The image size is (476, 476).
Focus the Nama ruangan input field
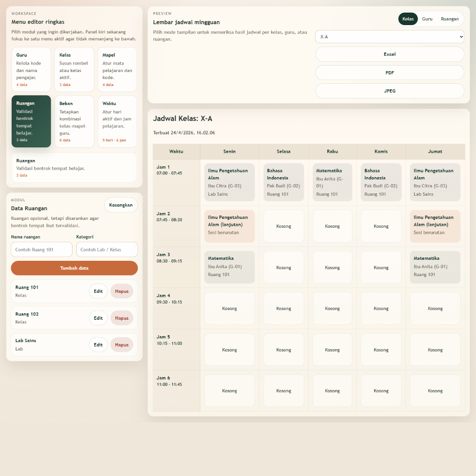41,250
